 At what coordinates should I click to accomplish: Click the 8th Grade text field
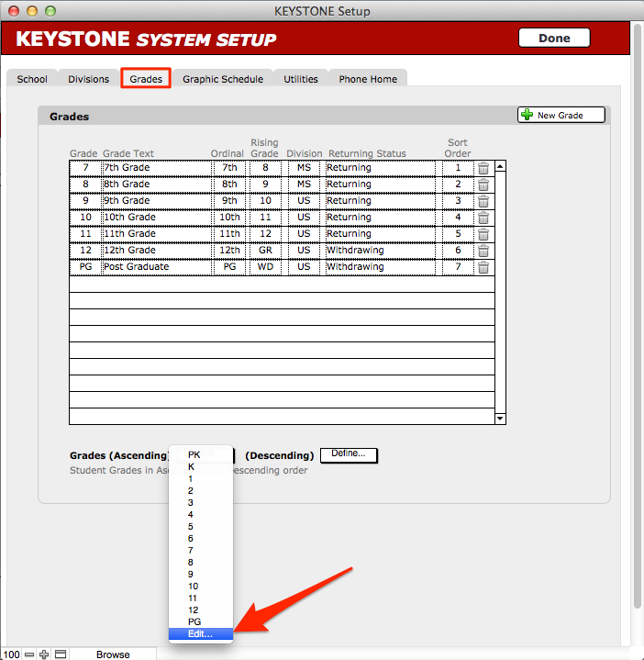coord(155,185)
